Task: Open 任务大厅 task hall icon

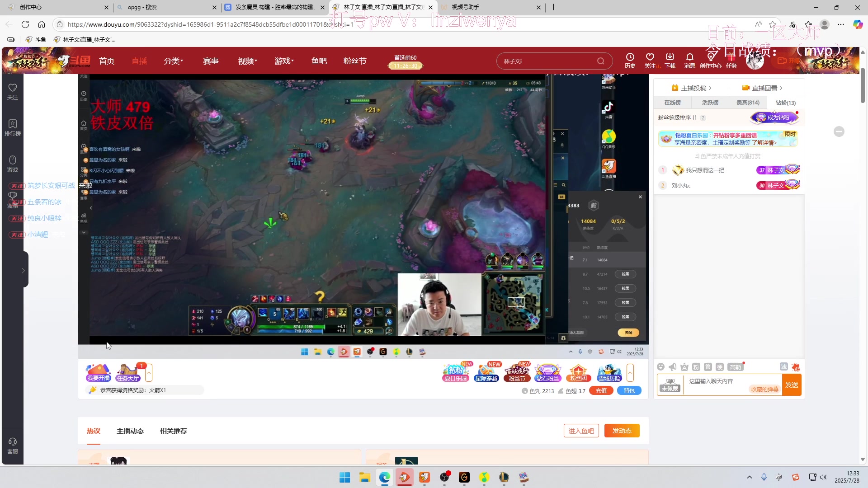Action: point(128,373)
